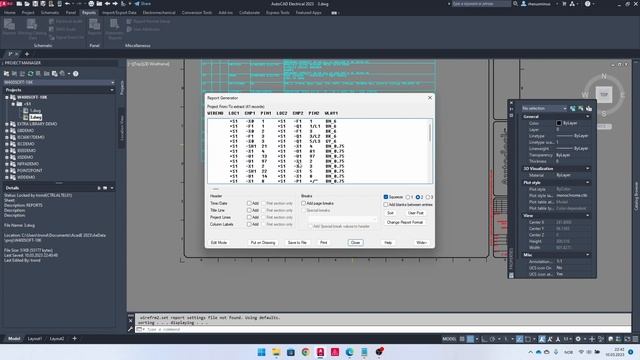The width and height of the screenshot is (640, 360).
Task: Open the Conversion Tools ribbon tab
Action: (x=197, y=13)
